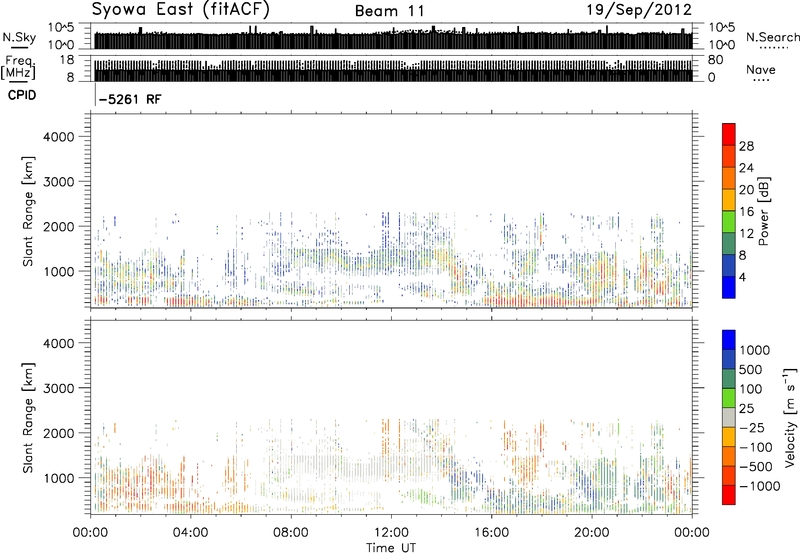This screenshot has width=800, height=554.
Task: Click the '-25' tick on the Velocity scale
Action: point(752,427)
